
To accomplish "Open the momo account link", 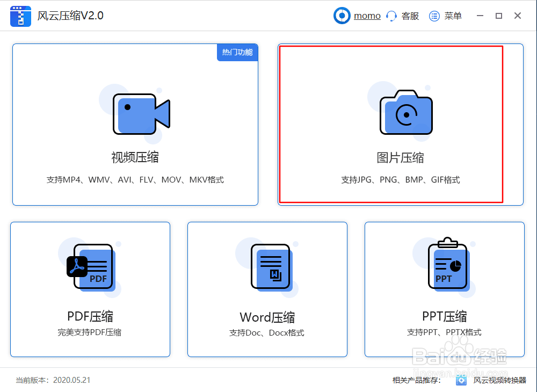I will 367,16.
